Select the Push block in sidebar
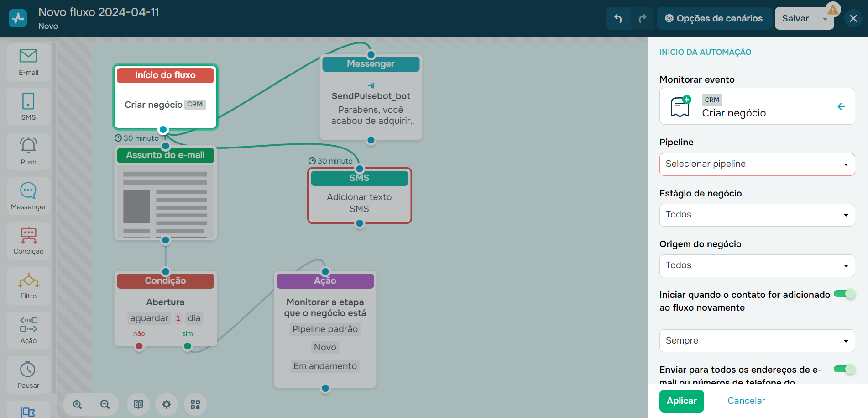This screenshot has width=868, height=418. pos(28,152)
